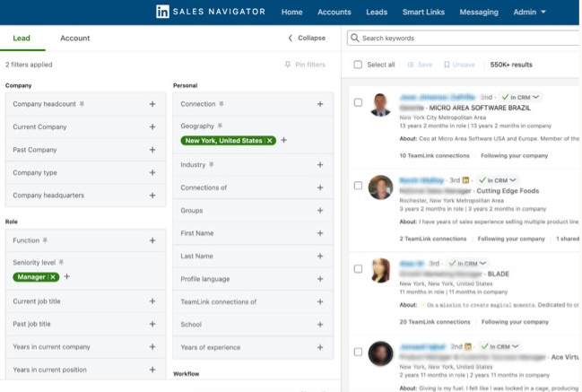Remove the New York, United States filter chip

(x=270, y=141)
